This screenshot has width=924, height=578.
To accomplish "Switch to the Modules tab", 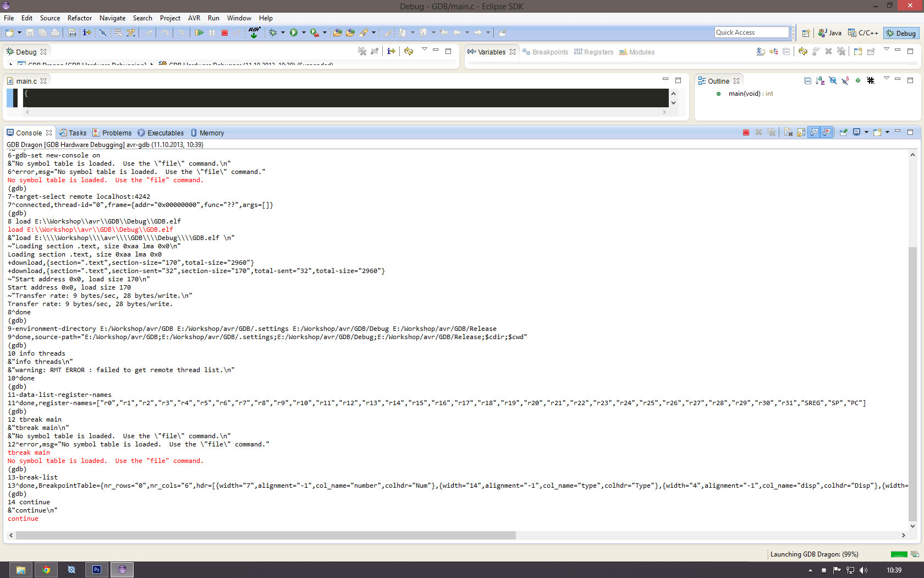I will click(x=637, y=52).
